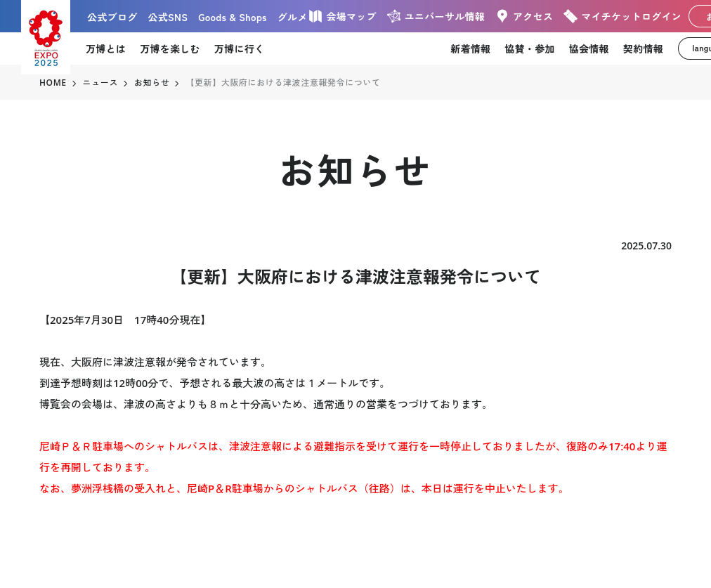The width and height of the screenshot is (711, 588).
Task: Click line starting 博覧会の会場は、津波の高さ
Action: pos(266,404)
